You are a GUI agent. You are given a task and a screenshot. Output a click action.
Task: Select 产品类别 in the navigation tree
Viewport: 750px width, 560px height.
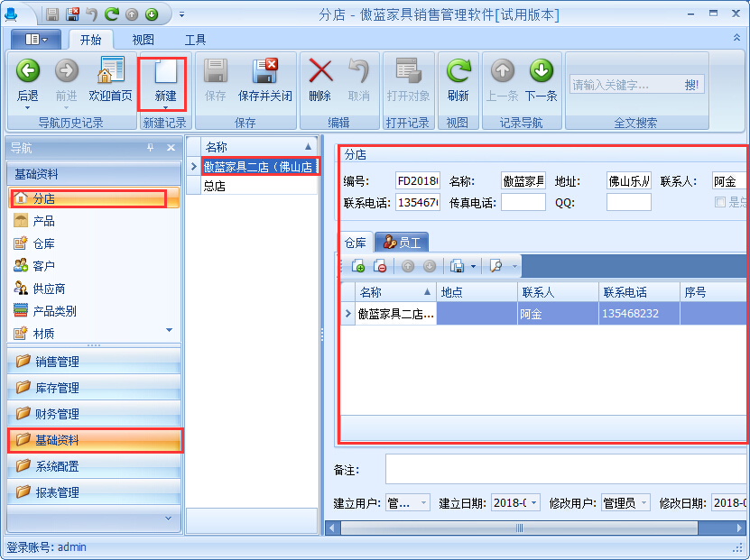coord(54,311)
